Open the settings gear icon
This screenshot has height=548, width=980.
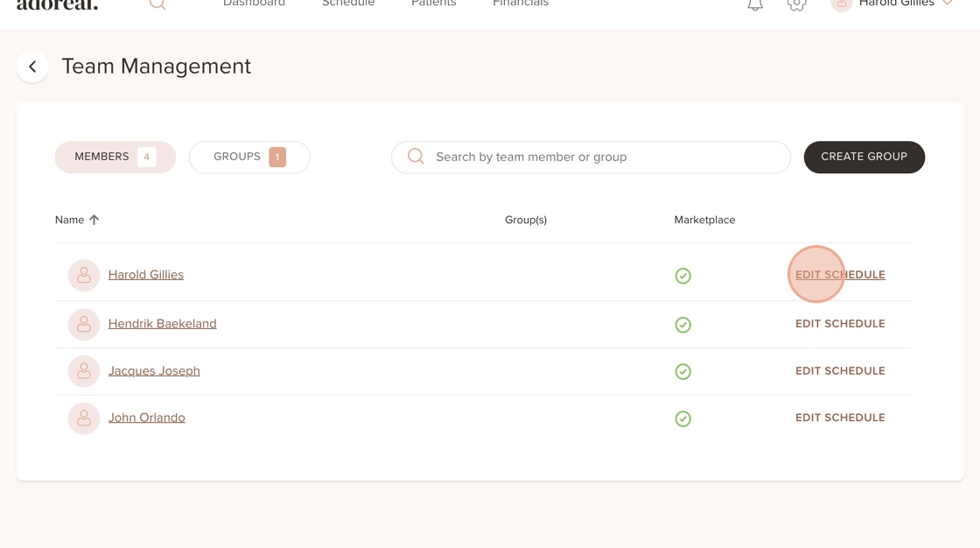click(796, 5)
